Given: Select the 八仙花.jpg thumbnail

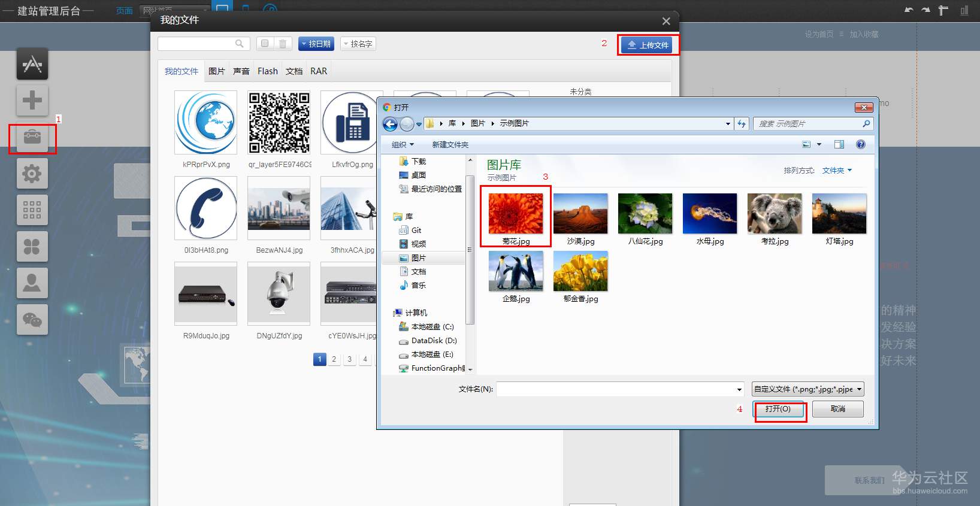Looking at the screenshot, I should (645, 214).
